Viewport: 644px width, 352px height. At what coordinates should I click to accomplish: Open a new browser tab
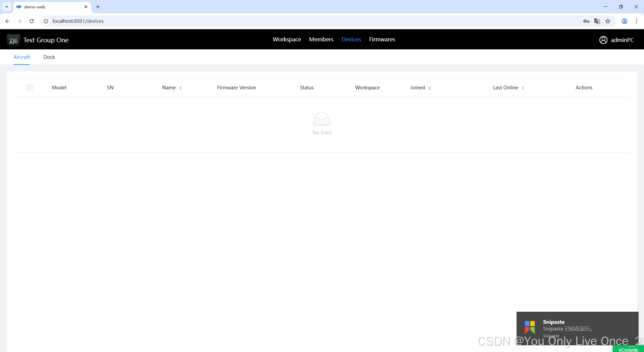coord(98,7)
